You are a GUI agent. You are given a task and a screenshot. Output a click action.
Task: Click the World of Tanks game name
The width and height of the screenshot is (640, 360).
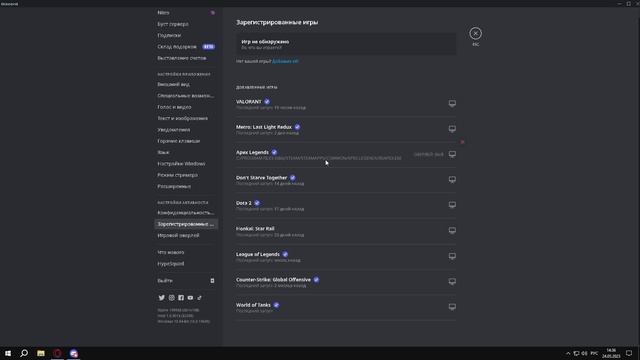coord(253,305)
